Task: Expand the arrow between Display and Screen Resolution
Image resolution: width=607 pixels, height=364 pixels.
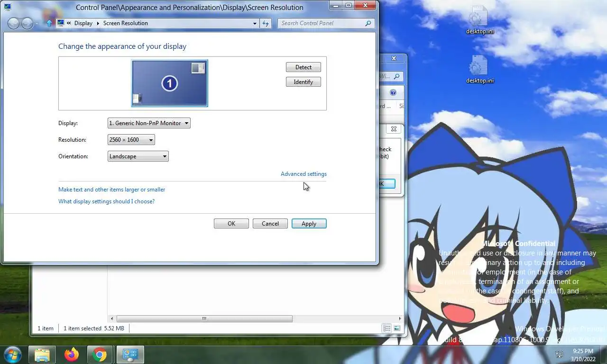Action: pos(98,23)
